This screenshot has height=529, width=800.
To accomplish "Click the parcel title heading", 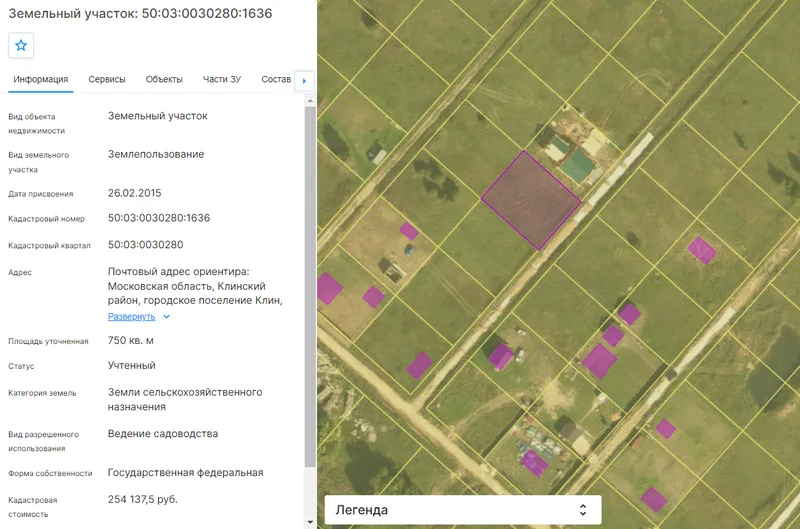I will [x=140, y=13].
